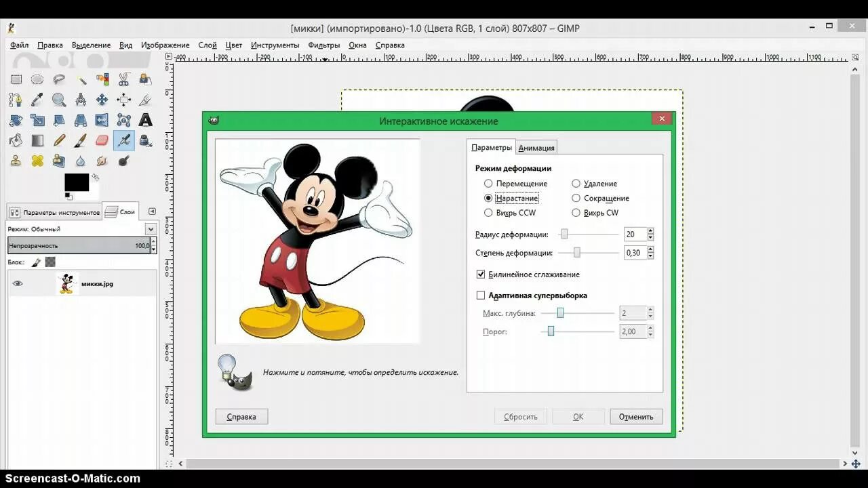Choose the Crop tool
This screenshot has width=868, height=488.
tap(146, 100)
